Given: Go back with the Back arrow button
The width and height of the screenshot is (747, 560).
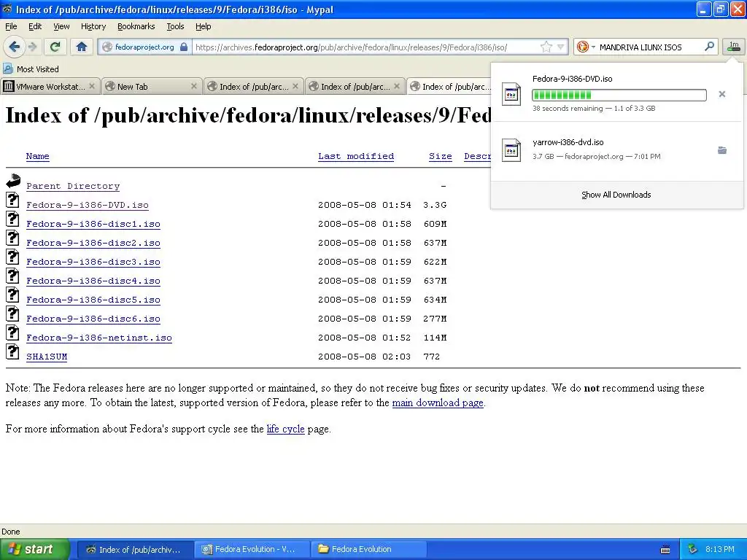Looking at the screenshot, I should pyautogui.click(x=14, y=47).
